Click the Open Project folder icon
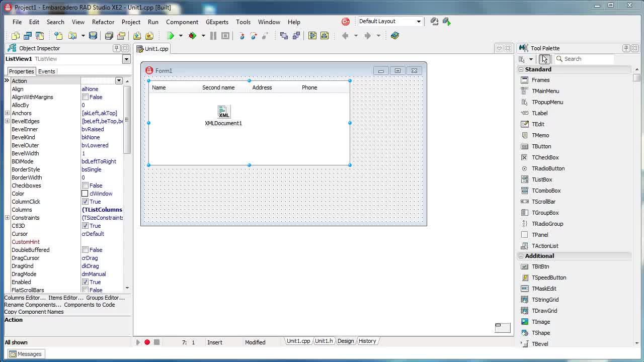This screenshot has width=644, height=362. click(x=121, y=36)
